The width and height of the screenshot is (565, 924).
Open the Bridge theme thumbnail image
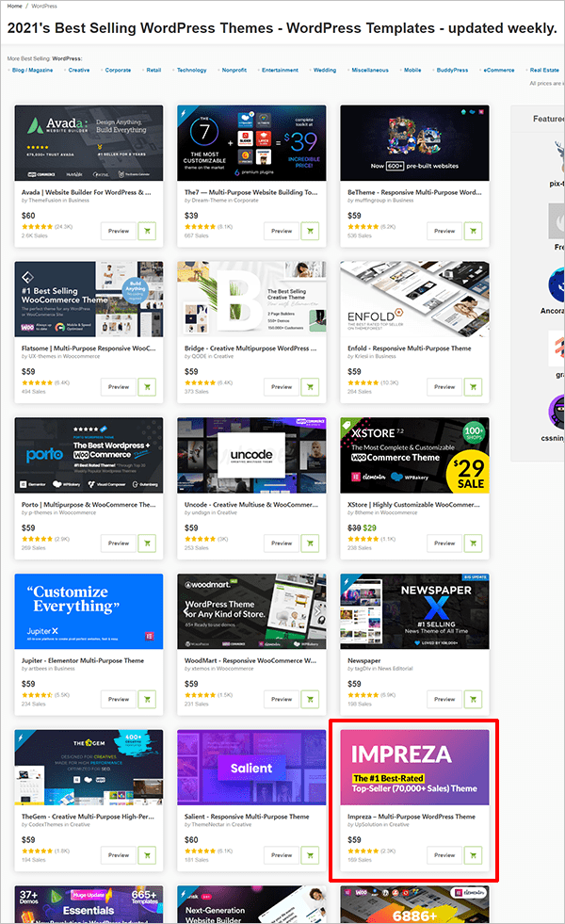[x=251, y=300]
